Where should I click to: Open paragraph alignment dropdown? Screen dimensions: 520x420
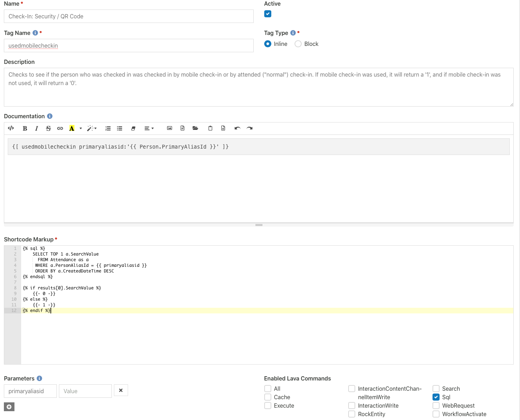click(x=149, y=128)
